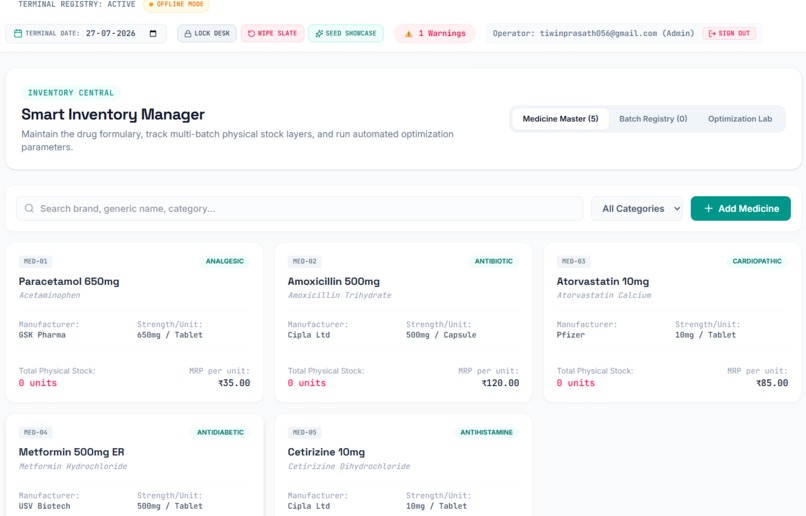Click the MED-03 code badge
This screenshot has height=516, width=806.
pos(573,261)
